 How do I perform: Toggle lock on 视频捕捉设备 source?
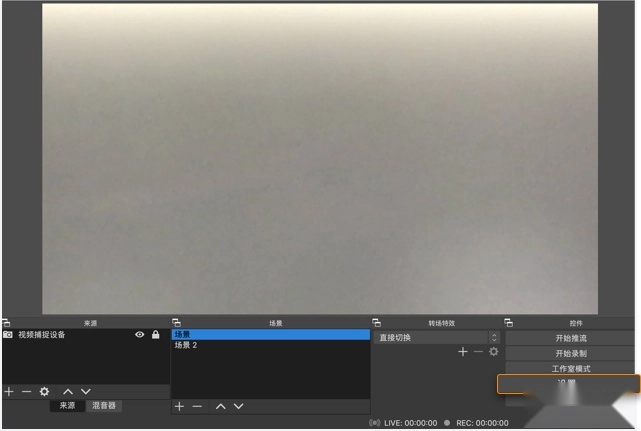pyautogui.click(x=155, y=335)
